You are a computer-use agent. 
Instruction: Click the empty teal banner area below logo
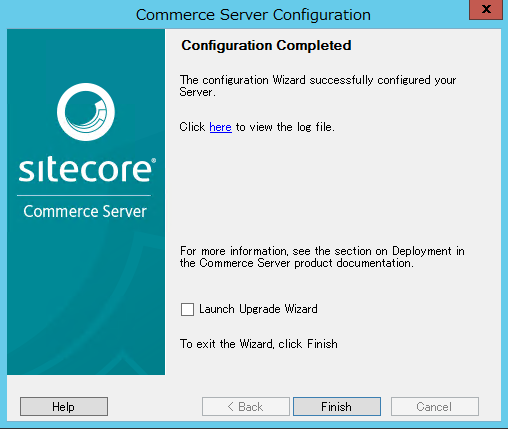tap(86, 297)
